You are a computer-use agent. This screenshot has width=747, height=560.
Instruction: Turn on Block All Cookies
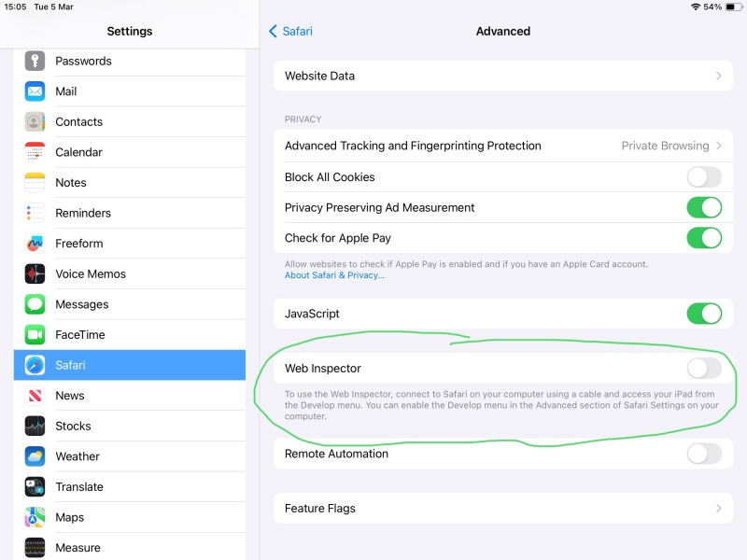(704, 177)
